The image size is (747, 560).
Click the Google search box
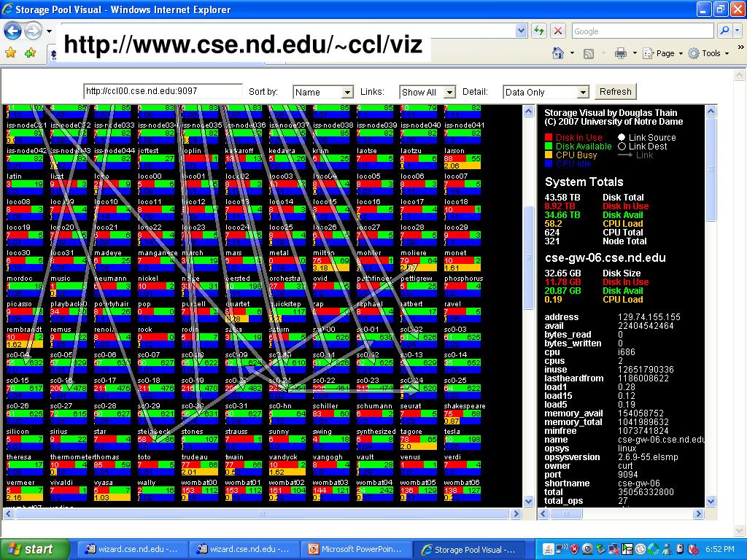[x=643, y=31]
